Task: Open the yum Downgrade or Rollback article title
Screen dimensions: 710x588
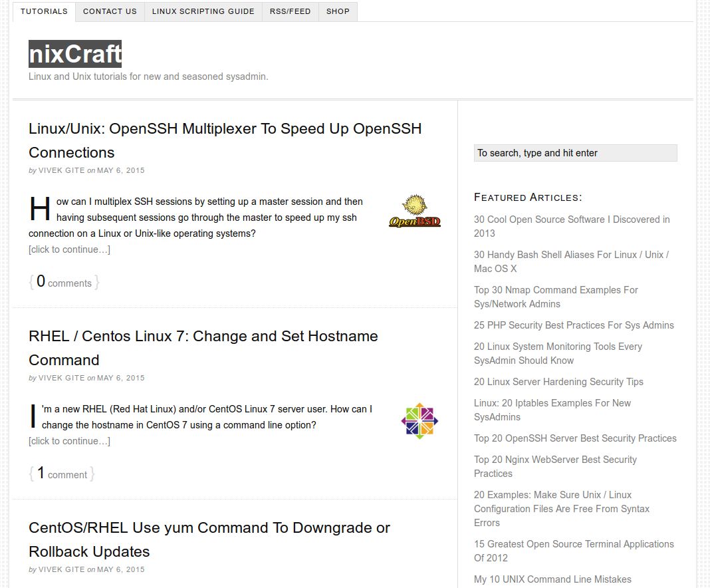Action: (209, 539)
